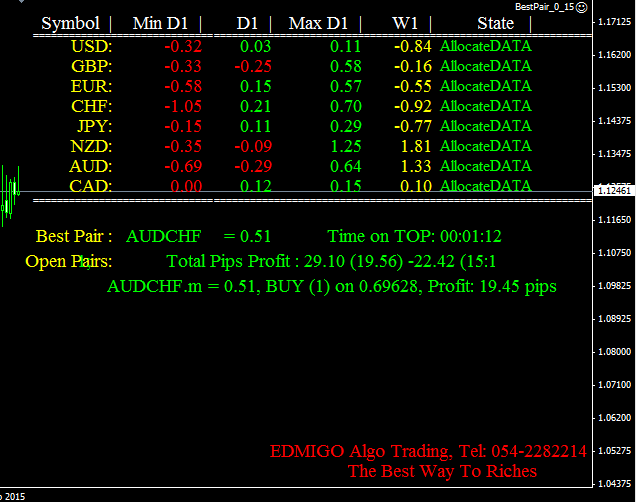Image resolution: width=636 pixels, height=502 pixels.
Task: Click AUD W1 value 1.33
Action: pos(416,166)
